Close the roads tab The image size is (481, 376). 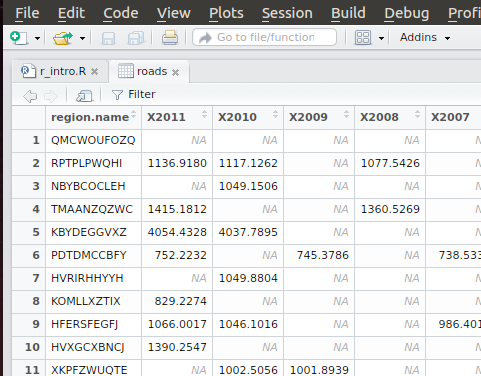pos(176,72)
